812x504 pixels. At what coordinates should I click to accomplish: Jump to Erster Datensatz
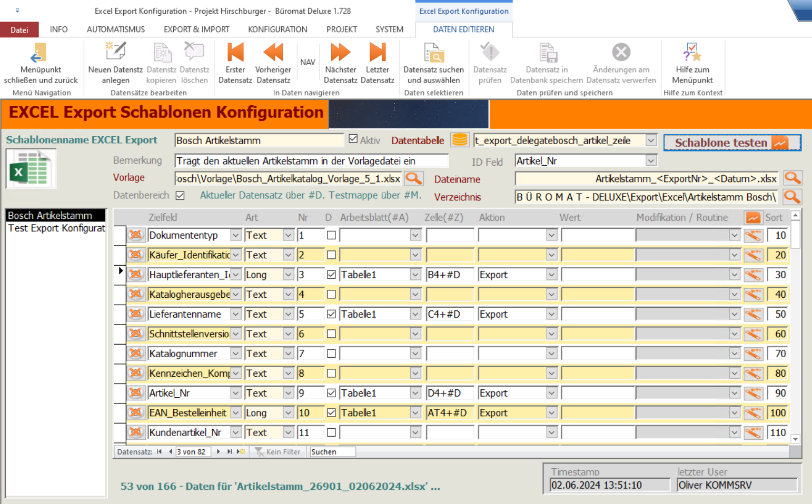tap(235, 54)
